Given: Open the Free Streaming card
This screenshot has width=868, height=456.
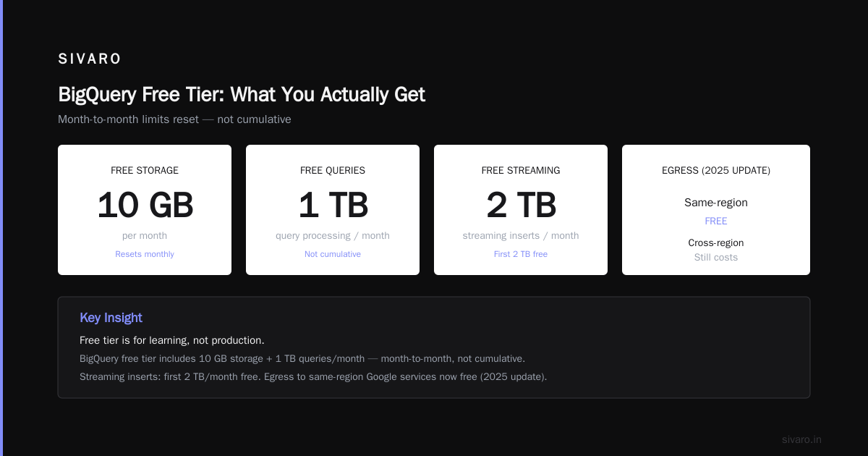Looking at the screenshot, I should (x=521, y=210).
